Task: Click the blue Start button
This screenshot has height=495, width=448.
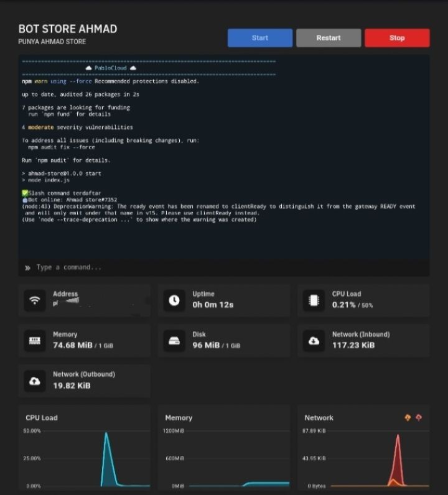Action: tap(259, 38)
